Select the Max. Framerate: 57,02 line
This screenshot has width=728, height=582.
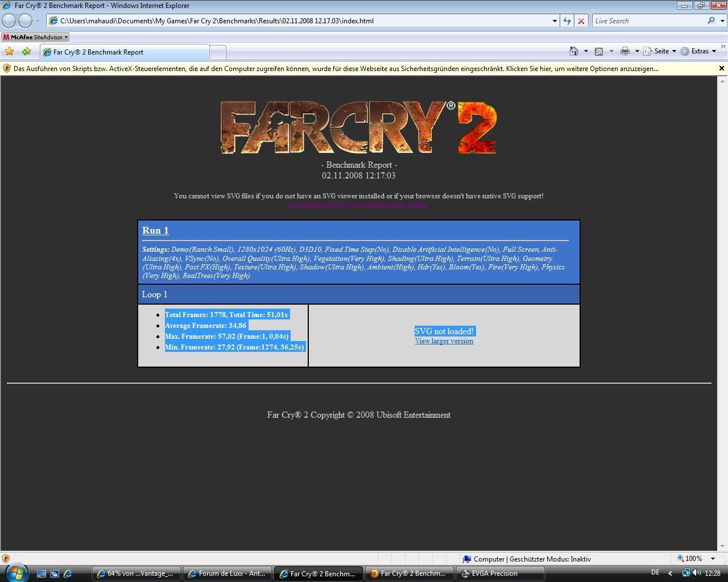click(x=227, y=336)
